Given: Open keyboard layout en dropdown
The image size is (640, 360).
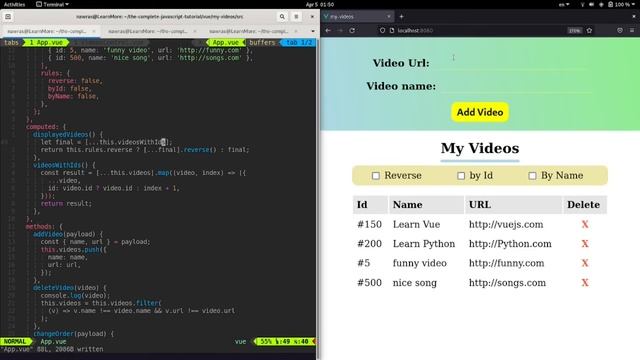Looking at the screenshot, I should 564,4.
